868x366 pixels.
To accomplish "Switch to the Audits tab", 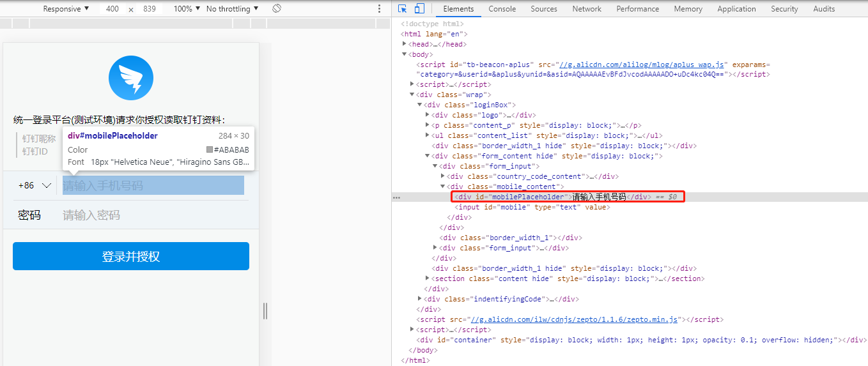I will click(x=824, y=9).
